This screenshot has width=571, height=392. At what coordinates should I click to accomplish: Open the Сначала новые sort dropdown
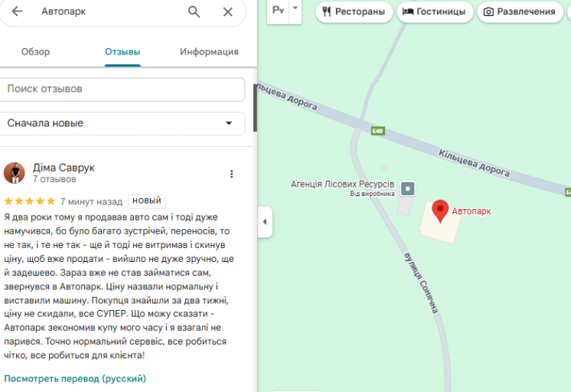(122, 123)
